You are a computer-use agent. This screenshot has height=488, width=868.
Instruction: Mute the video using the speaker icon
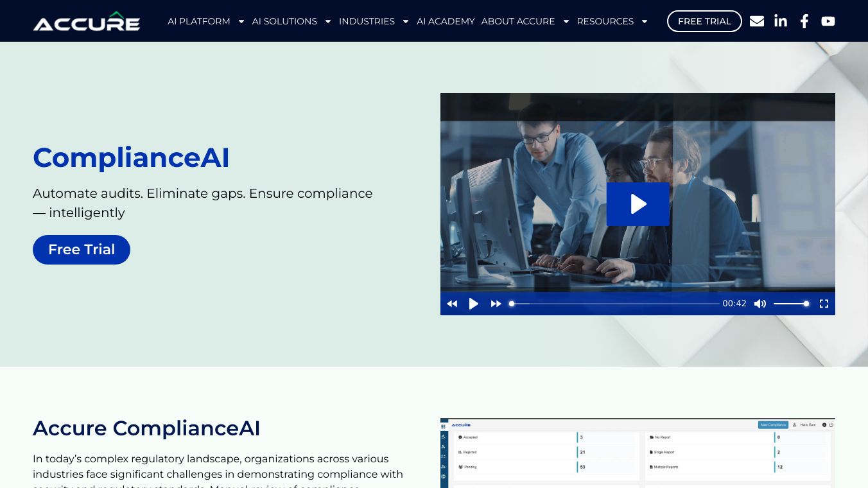[x=760, y=304]
